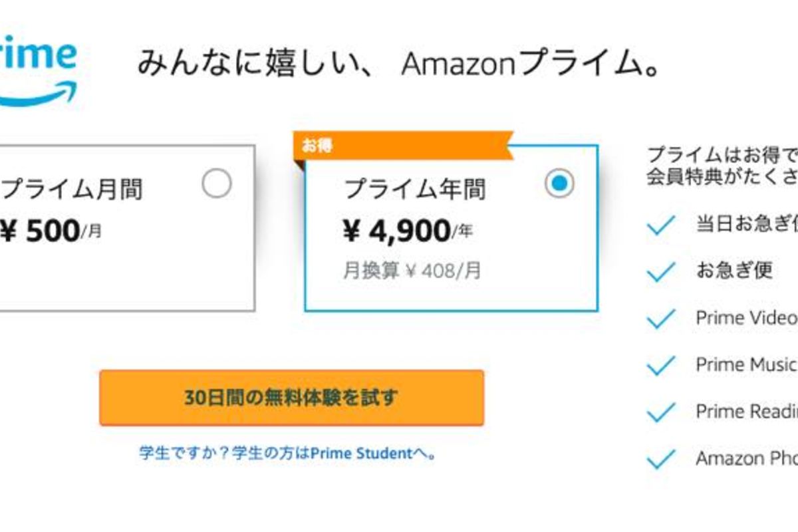Click the checkmark beside 当日お急ぎ便

662,226
